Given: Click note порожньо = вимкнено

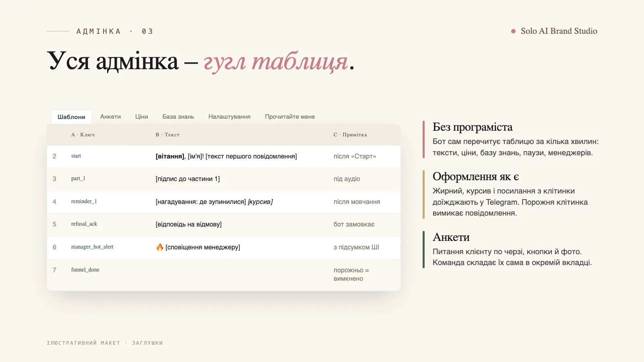Looking at the screenshot, I should point(351,274).
